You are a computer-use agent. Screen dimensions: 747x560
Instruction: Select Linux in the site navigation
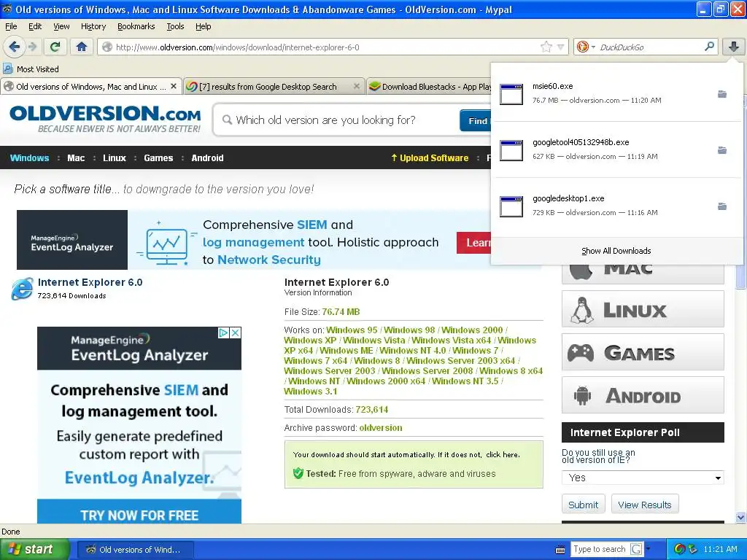point(115,157)
